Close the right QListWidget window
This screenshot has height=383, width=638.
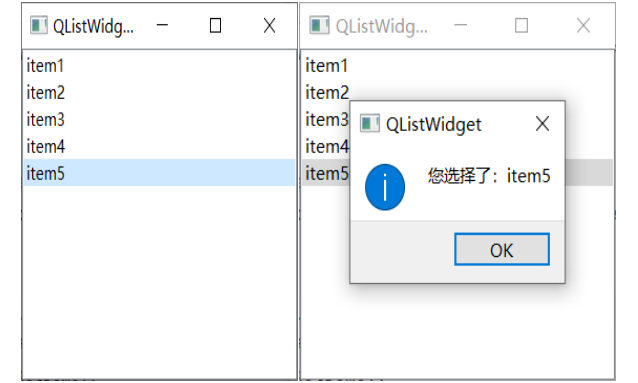583,25
